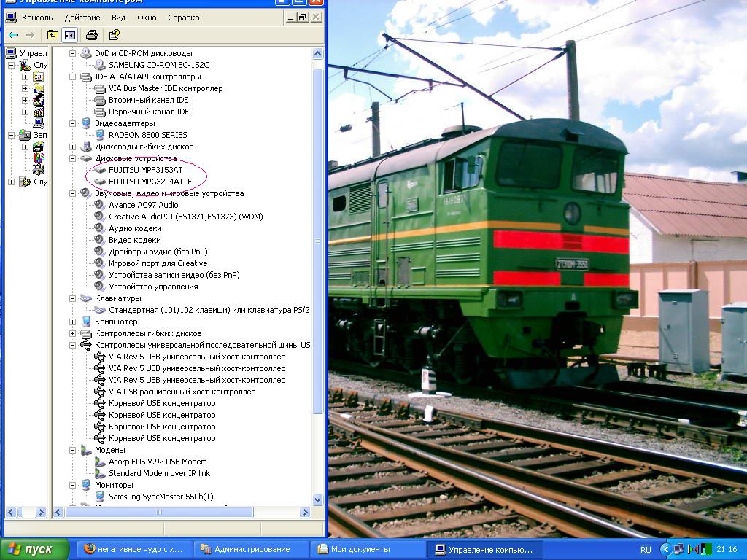Click the Back arrow toolbar icon
This screenshot has height=560, width=747.
pos(13,35)
